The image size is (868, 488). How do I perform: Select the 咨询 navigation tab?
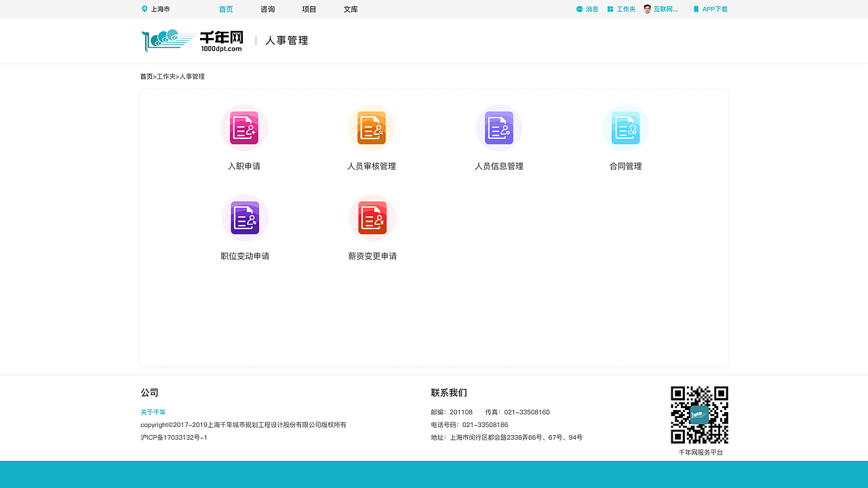(x=268, y=9)
